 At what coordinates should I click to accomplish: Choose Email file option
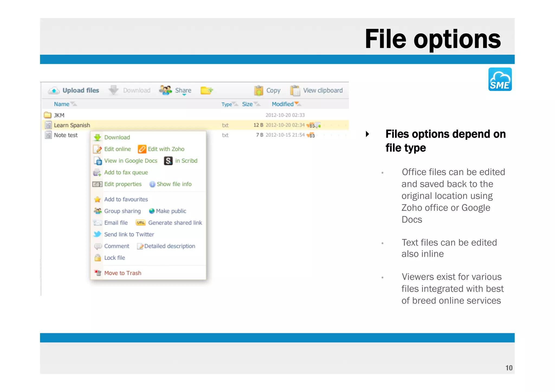(116, 223)
